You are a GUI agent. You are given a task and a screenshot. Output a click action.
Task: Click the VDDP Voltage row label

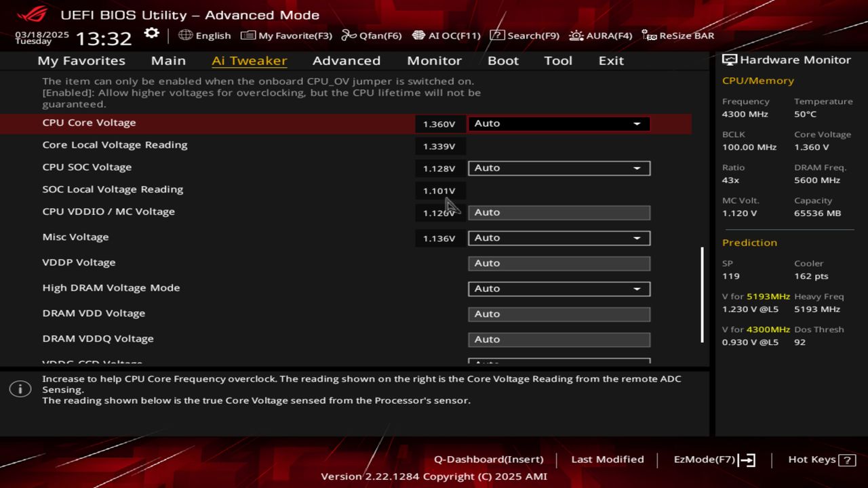[79, 262]
